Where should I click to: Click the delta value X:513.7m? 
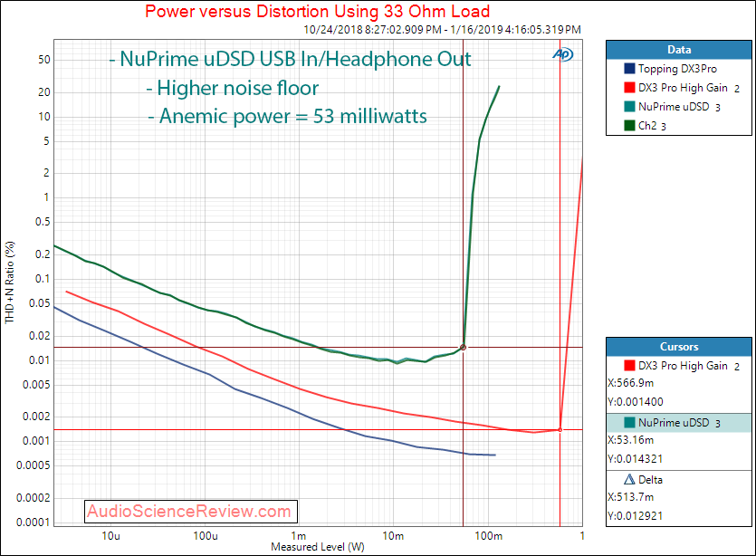[631, 497]
